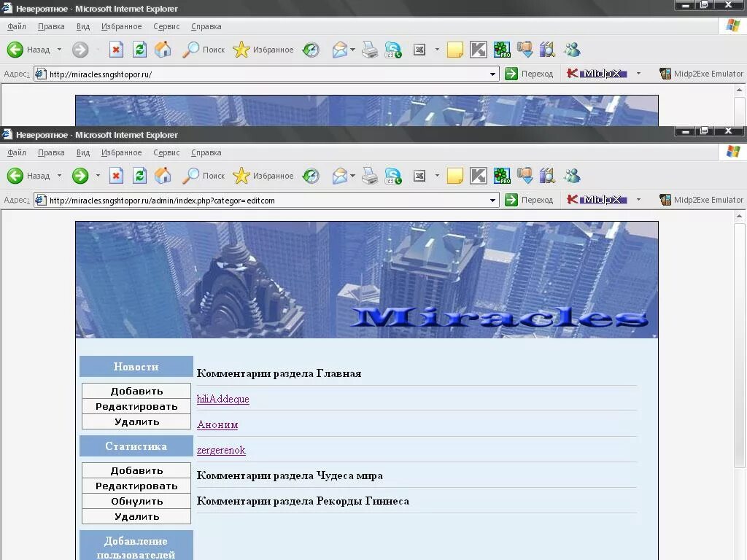Image resolution: width=747 pixels, height=560 pixels.
Task: Go to the browser Home page
Action: tap(163, 176)
